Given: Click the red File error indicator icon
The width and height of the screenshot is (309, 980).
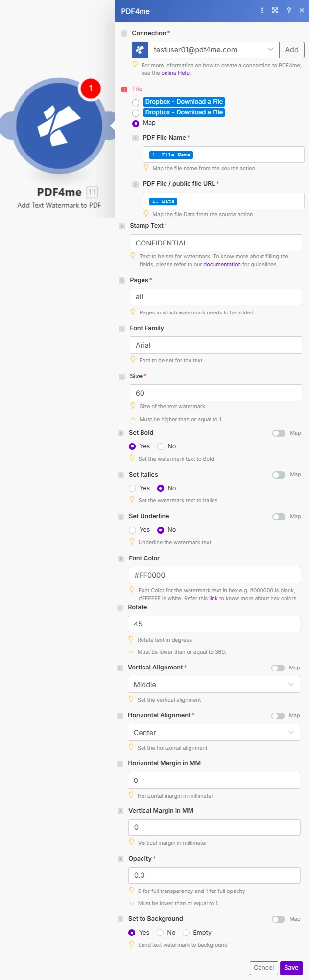Looking at the screenshot, I should click(124, 89).
